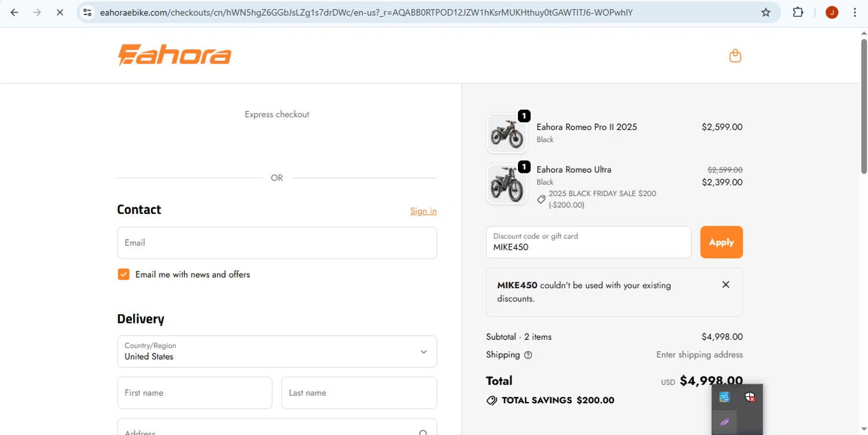
Task: Click the browser forward arrow
Action: pos(37,12)
